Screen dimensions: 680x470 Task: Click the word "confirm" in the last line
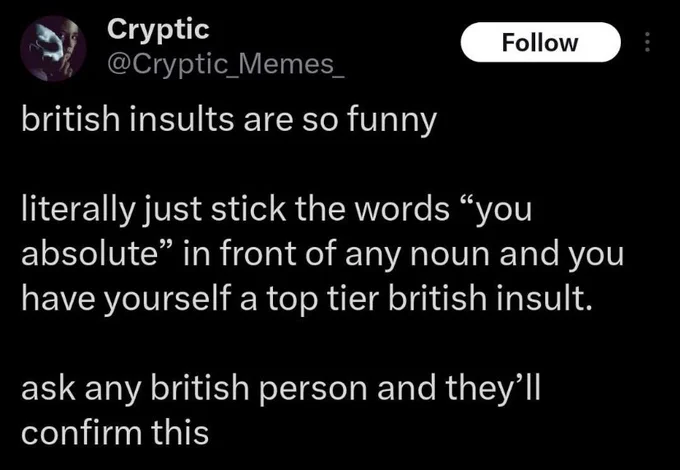click(x=81, y=432)
